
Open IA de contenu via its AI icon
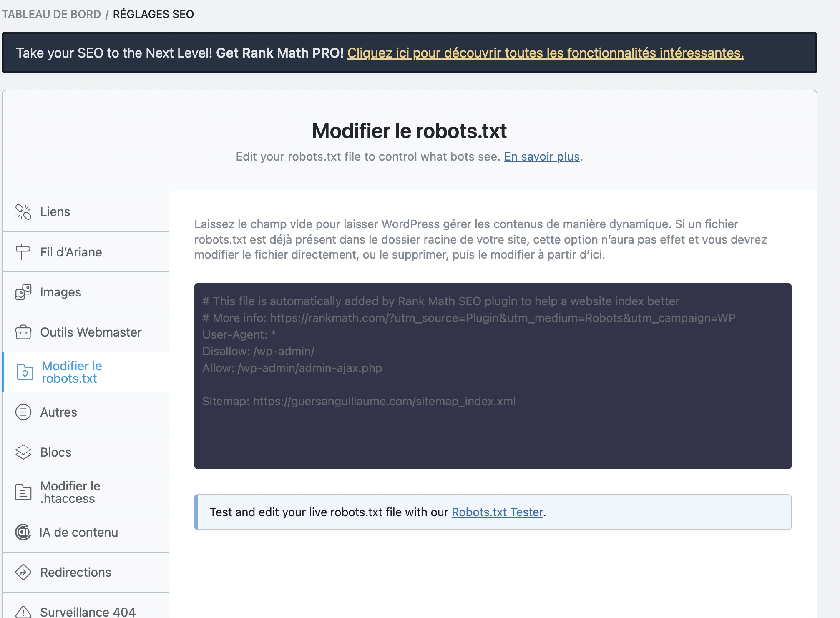coord(23,532)
